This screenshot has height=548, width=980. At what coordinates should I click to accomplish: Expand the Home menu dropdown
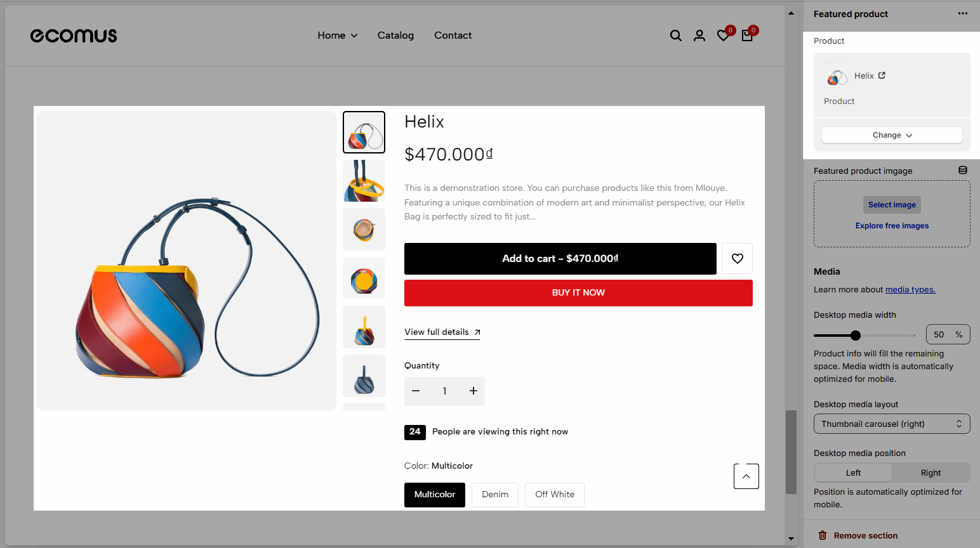tap(338, 36)
